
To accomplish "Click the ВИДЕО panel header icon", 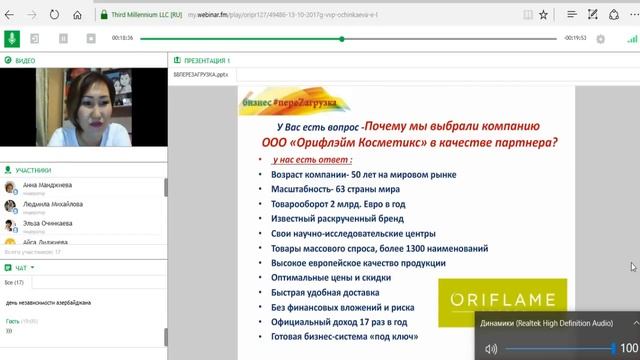I will click(x=8, y=60).
